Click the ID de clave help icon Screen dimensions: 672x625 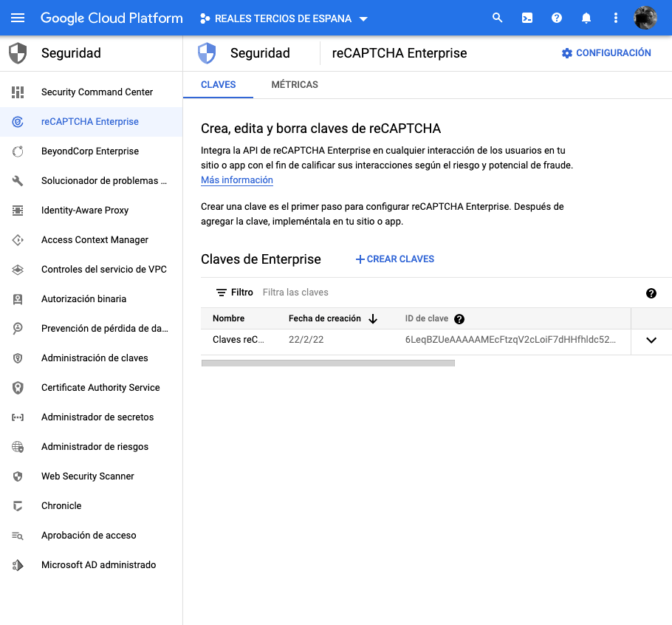(x=459, y=319)
